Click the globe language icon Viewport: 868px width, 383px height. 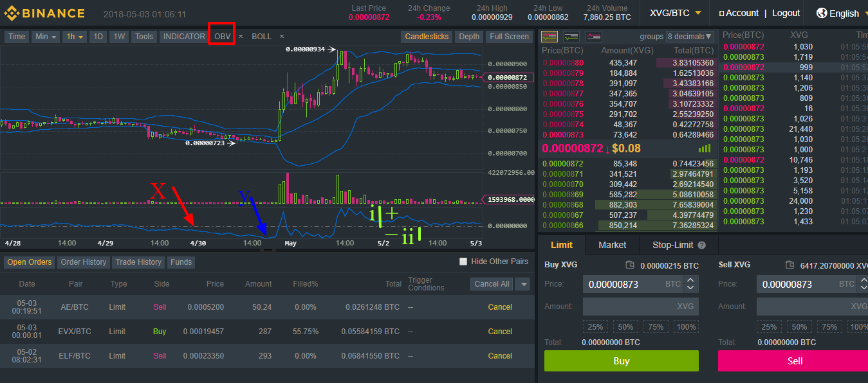[x=822, y=13]
